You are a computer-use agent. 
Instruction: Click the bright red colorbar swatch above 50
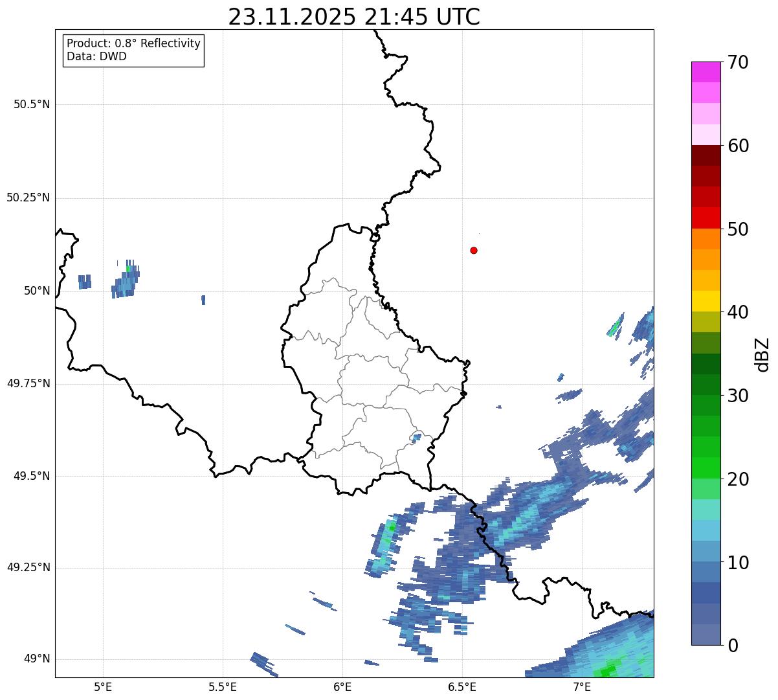[x=706, y=218]
